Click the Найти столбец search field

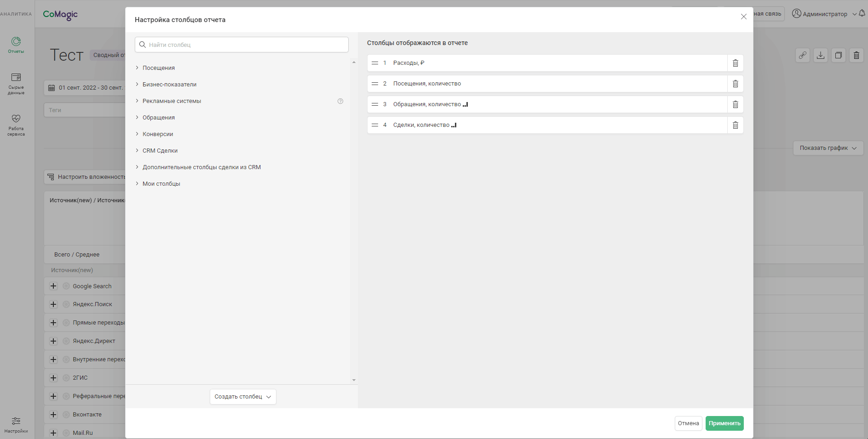click(x=241, y=45)
